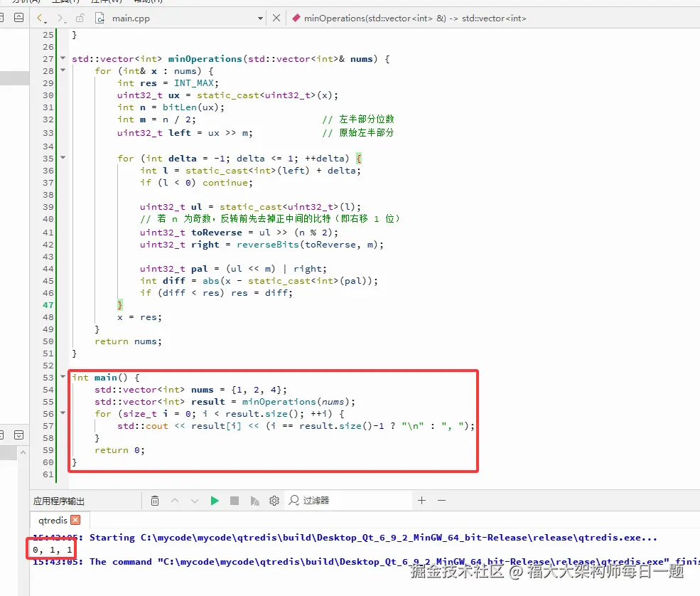Re-run the application with green play button
700x596 pixels.
point(215,501)
